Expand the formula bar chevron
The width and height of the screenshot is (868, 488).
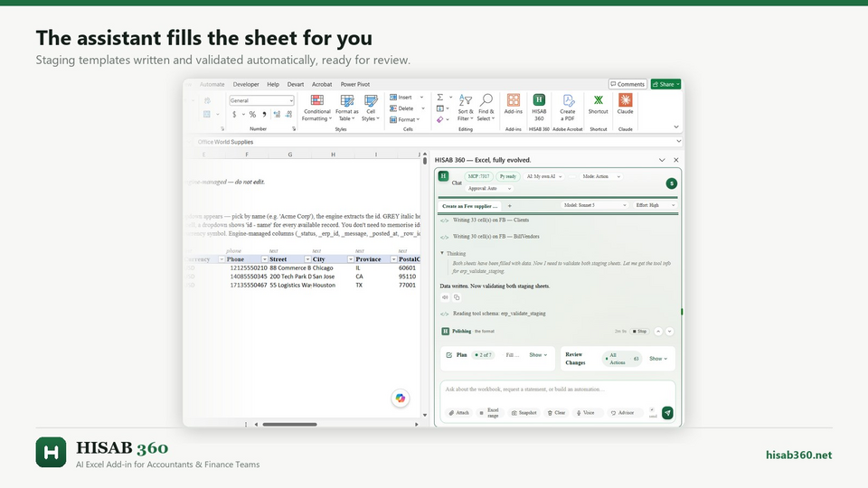tap(678, 142)
